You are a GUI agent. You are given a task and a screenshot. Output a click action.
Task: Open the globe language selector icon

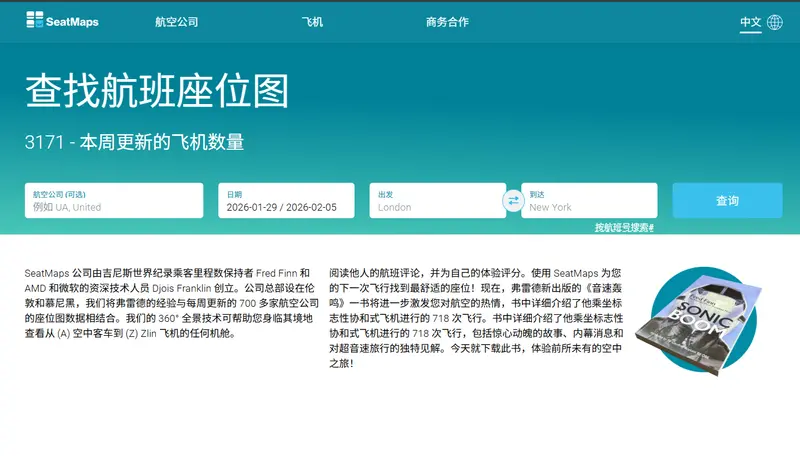[775, 21]
